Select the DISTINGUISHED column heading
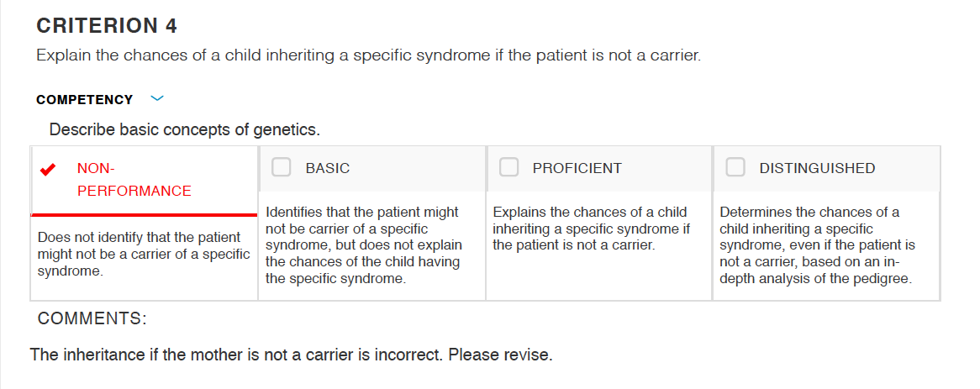 (x=817, y=168)
